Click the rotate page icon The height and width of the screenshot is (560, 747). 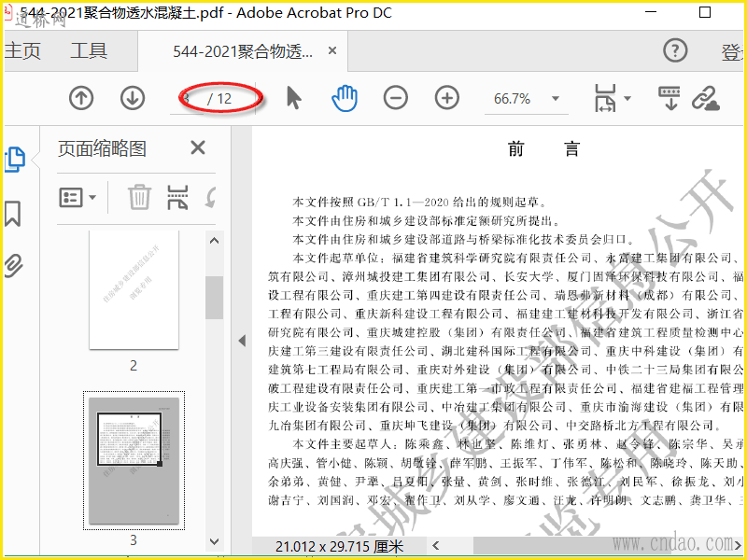coord(210,197)
